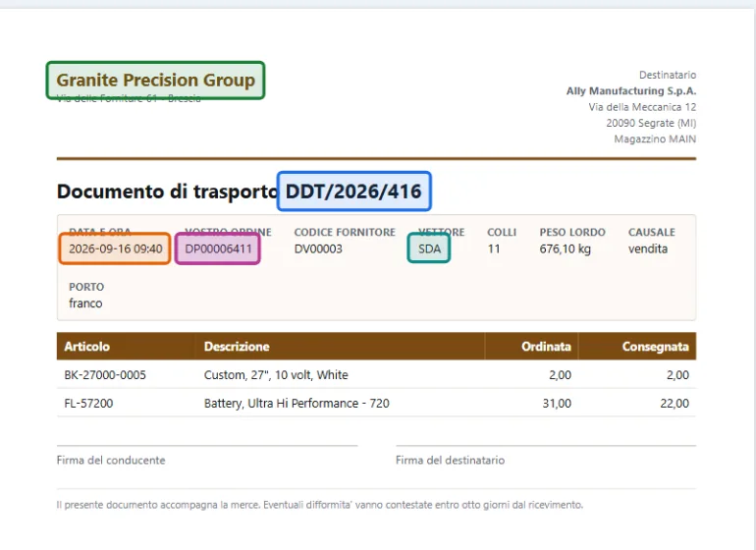Select ordered quantity 31,00
Viewport: 756px width, 550px height.
557,404
